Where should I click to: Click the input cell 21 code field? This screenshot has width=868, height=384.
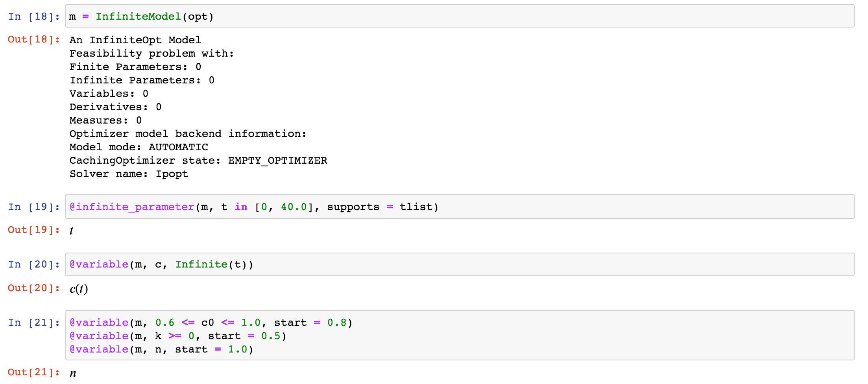(460, 335)
